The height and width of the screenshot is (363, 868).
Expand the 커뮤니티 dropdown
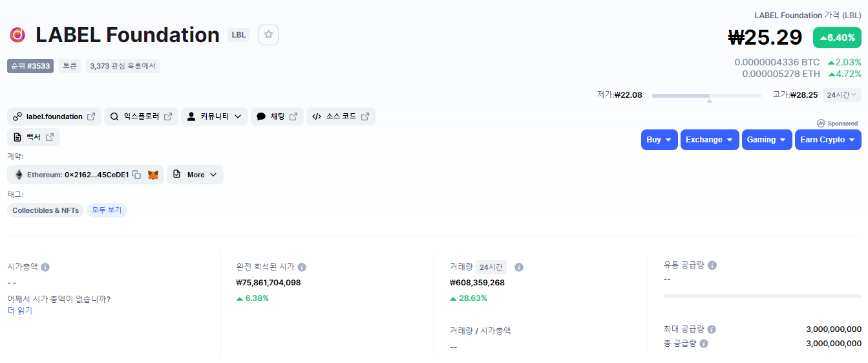point(215,116)
